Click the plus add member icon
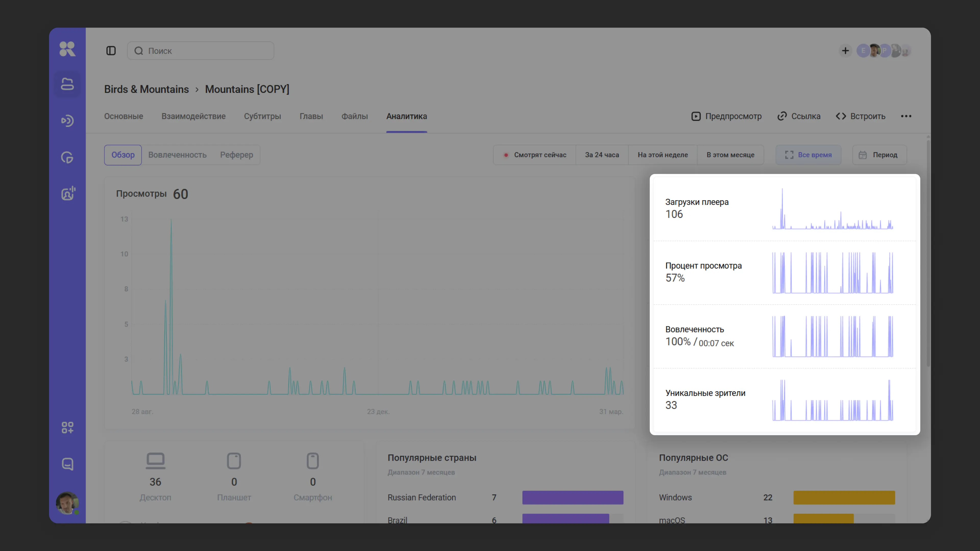Image resolution: width=980 pixels, height=551 pixels. [845, 51]
